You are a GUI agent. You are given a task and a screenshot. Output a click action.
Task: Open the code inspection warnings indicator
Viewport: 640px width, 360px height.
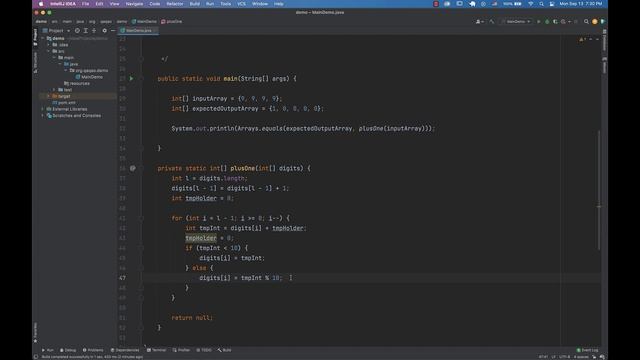tap(582, 39)
